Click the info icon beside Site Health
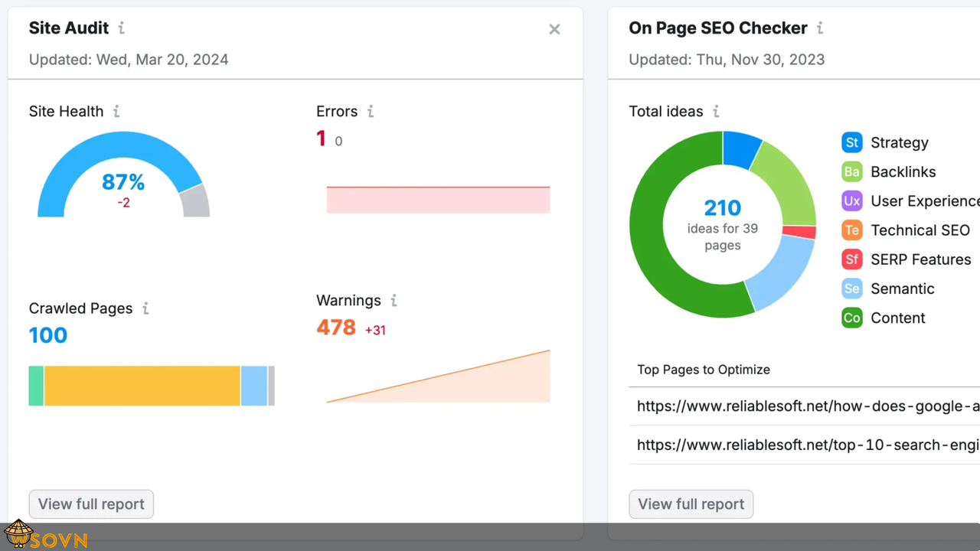 click(116, 111)
